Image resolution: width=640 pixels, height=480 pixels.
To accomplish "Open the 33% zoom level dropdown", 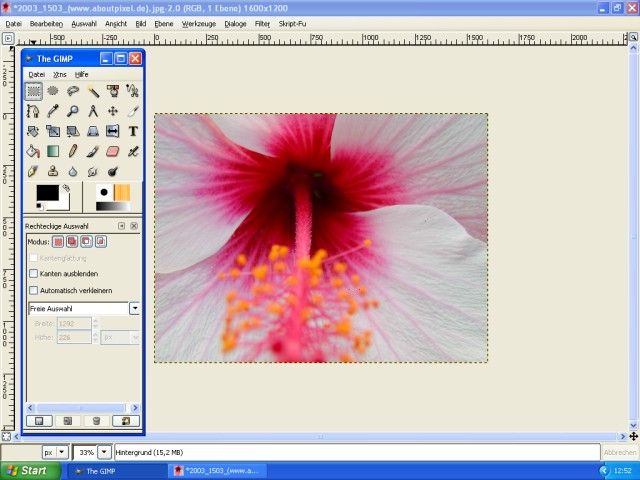I will 104,452.
